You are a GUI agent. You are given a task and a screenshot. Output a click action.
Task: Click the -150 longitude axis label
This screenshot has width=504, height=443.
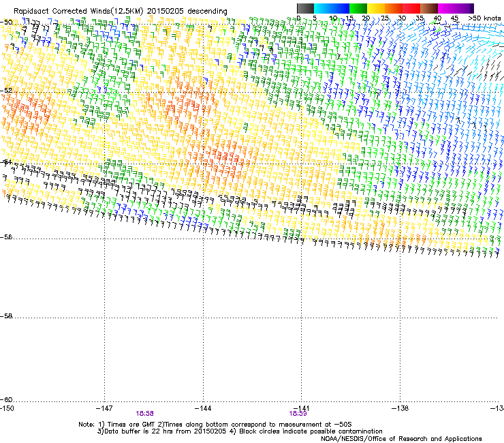pos(7,408)
